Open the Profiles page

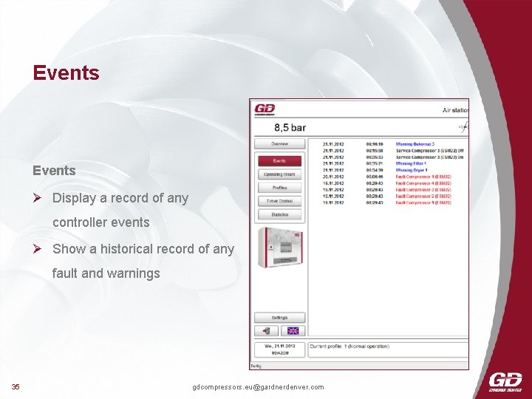click(x=279, y=188)
